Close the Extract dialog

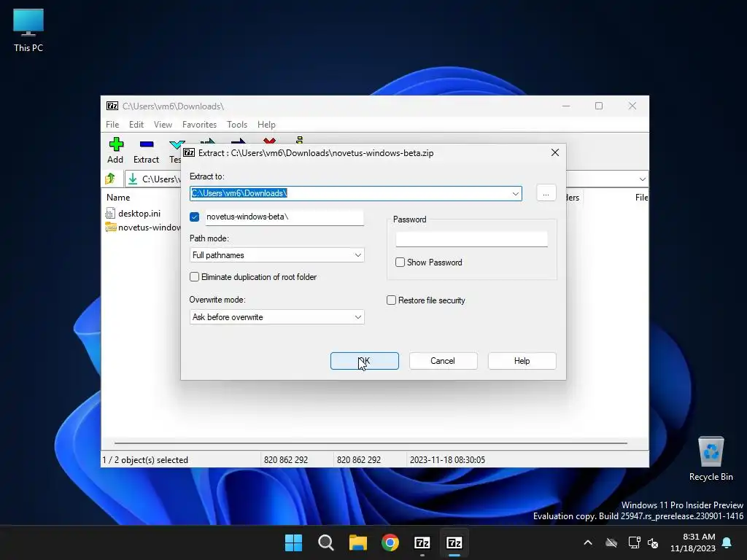[x=555, y=152]
